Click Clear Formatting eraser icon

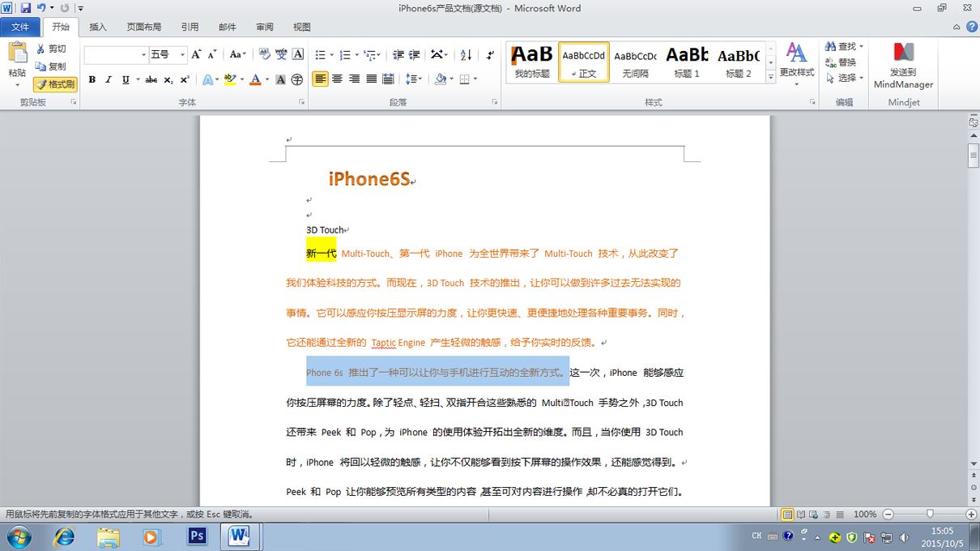point(264,54)
